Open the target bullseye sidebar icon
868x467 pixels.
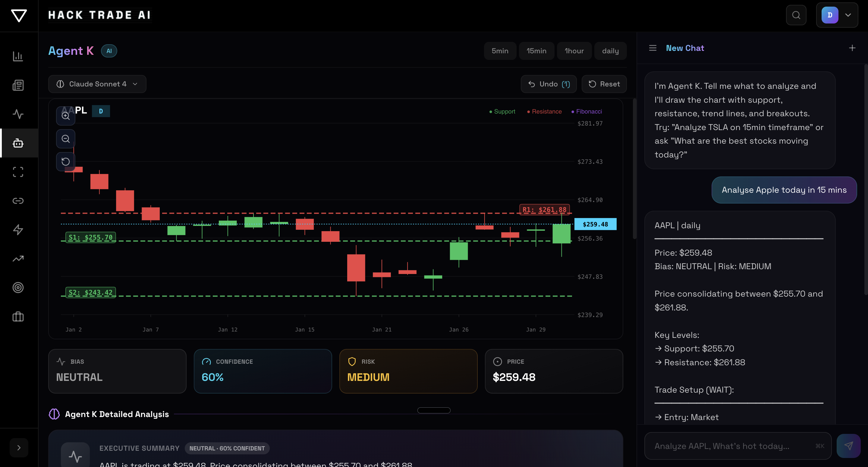pyautogui.click(x=18, y=288)
